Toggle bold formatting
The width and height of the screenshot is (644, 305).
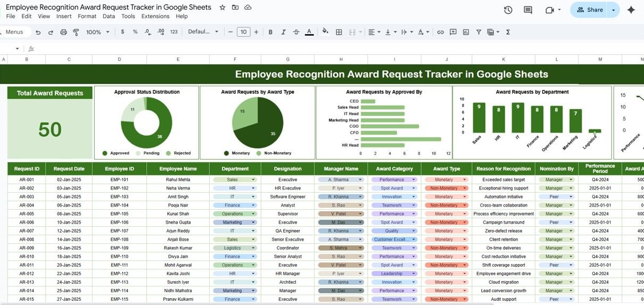270,32
